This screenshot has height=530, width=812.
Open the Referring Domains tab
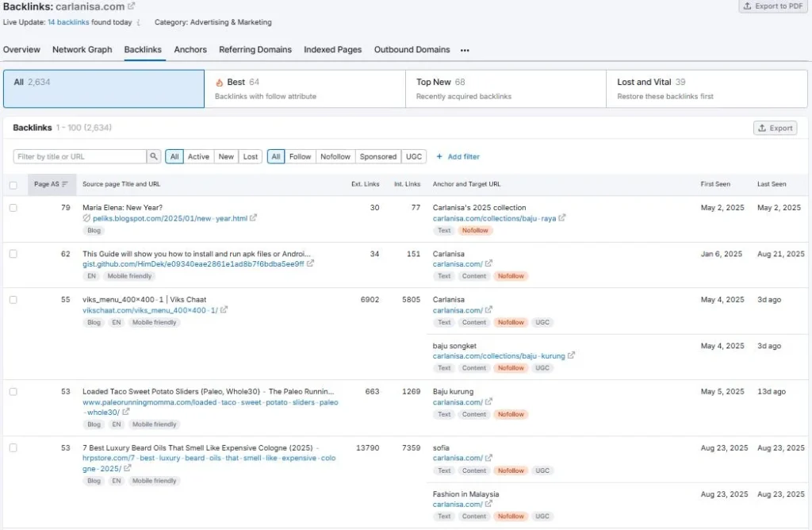pyautogui.click(x=255, y=50)
